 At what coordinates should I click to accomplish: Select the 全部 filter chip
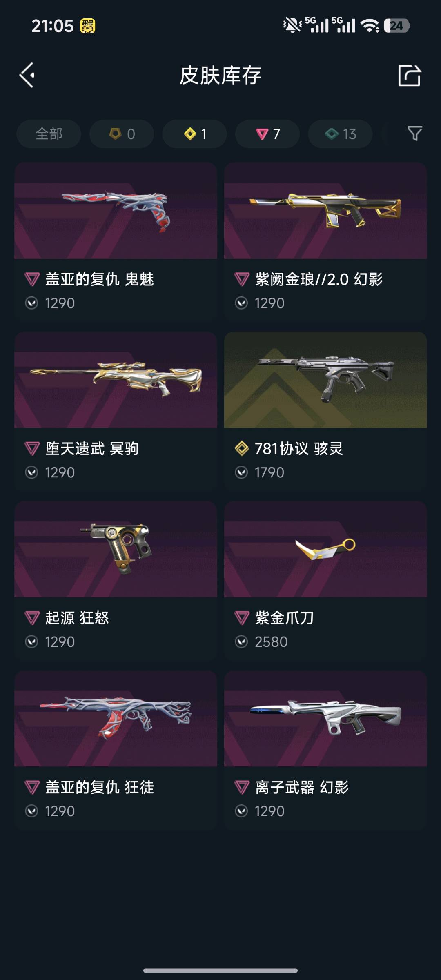(49, 134)
